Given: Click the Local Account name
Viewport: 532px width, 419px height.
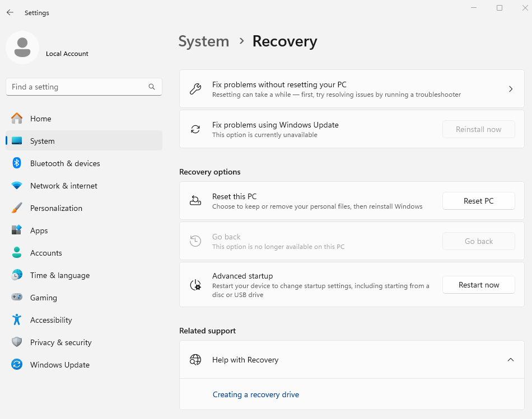Looking at the screenshot, I should tap(67, 54).
